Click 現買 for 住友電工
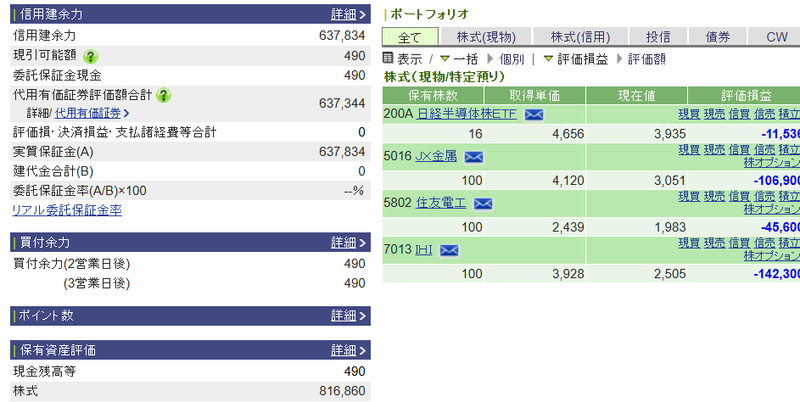This screenshot has height=402, width=800. coord(689,196)
